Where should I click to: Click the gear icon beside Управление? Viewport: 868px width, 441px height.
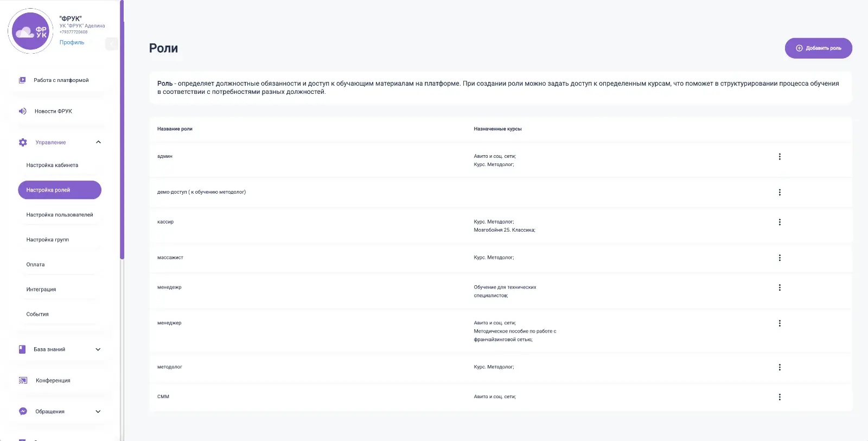pyautogui.click(x=23, y=142)
